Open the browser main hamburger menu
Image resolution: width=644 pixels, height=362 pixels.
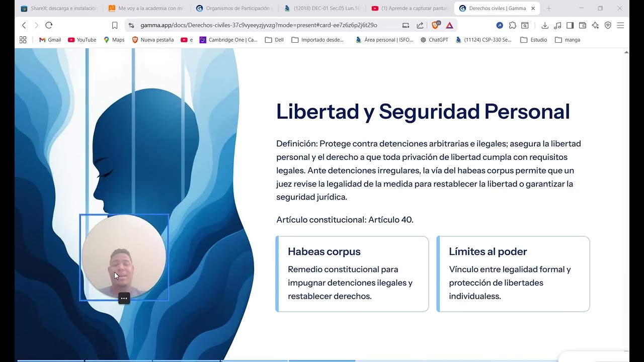pyautogui.click(x=620, y=25)
